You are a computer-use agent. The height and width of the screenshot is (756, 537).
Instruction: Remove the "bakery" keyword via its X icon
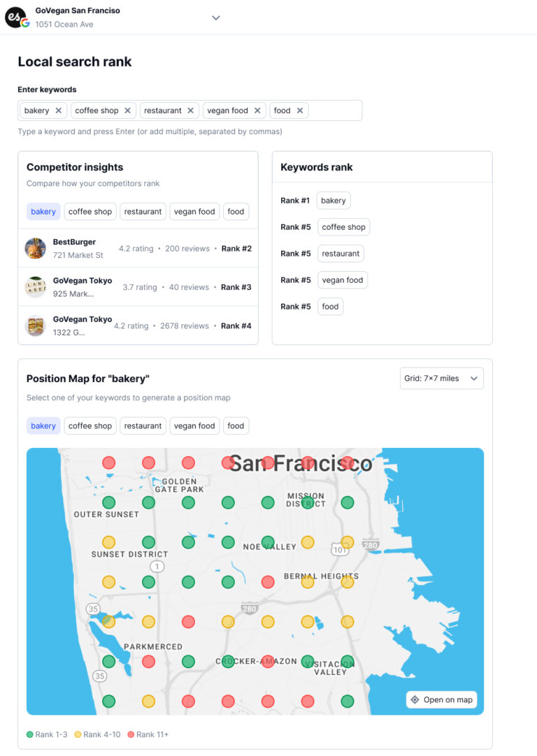pyautogui.click(x=57, y=110)
